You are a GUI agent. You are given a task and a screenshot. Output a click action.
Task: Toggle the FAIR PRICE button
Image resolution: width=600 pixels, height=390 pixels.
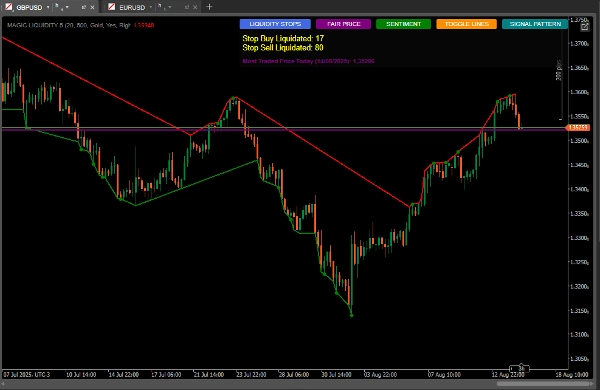coord(343,24)
